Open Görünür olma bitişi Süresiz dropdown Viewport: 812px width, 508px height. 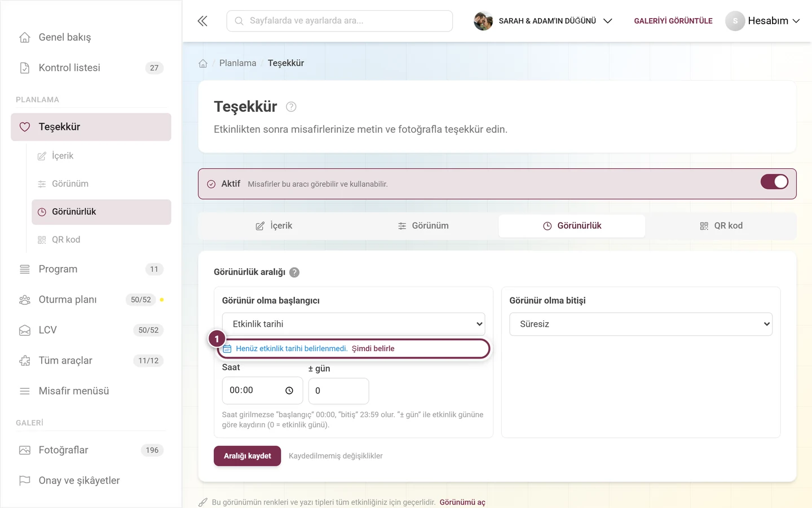[641, 324]
